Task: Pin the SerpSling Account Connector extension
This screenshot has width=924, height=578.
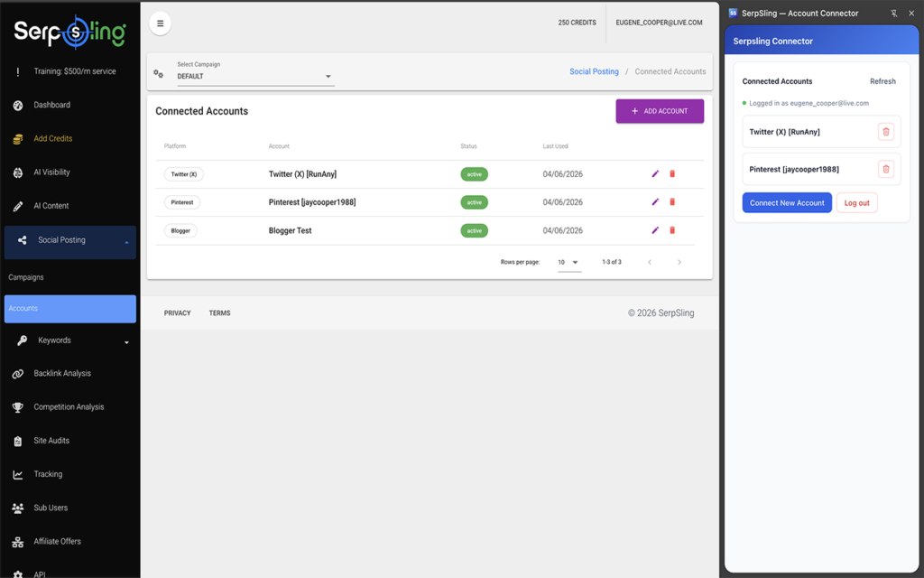Action: 893,14
